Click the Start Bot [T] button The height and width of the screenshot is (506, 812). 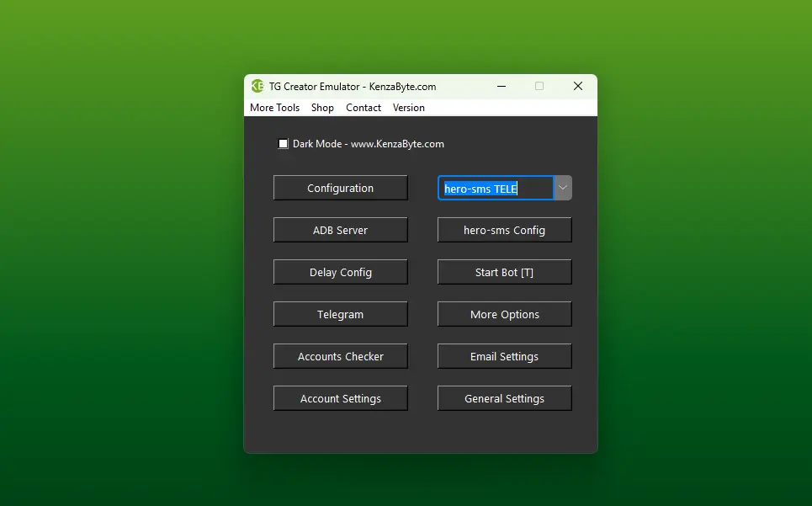pos(504,272)
